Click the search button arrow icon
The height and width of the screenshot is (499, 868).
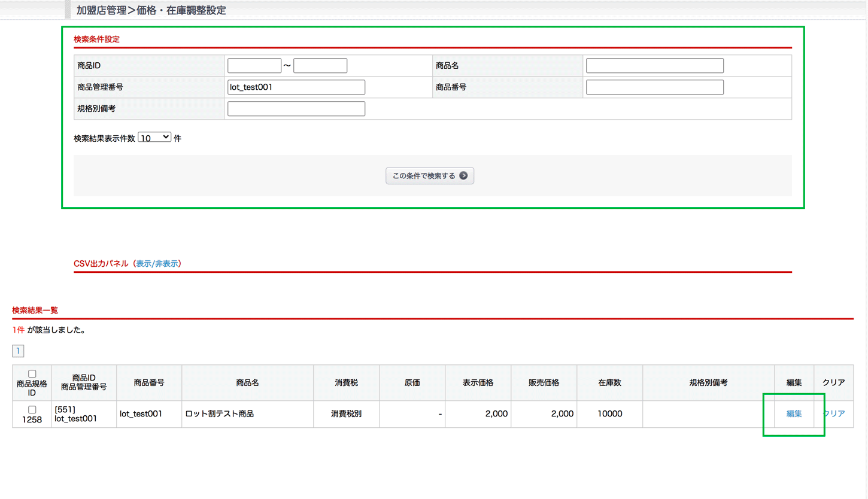(463, 176)
